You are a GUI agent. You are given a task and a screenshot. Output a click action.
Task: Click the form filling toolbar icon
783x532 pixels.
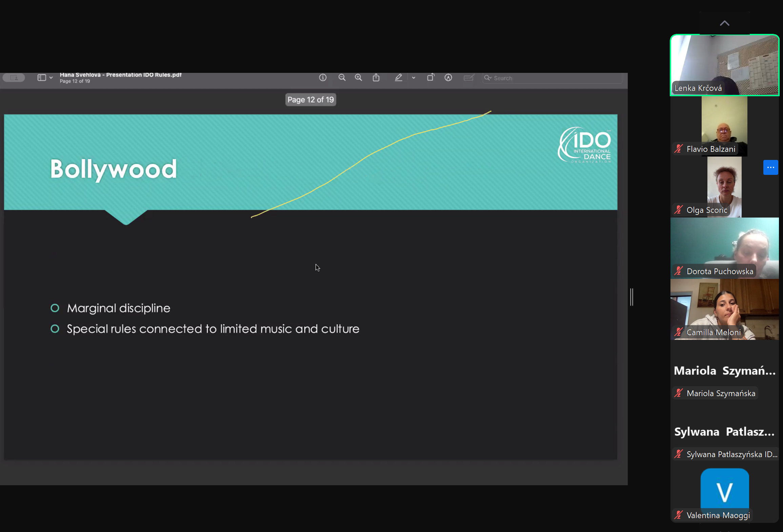468,78
